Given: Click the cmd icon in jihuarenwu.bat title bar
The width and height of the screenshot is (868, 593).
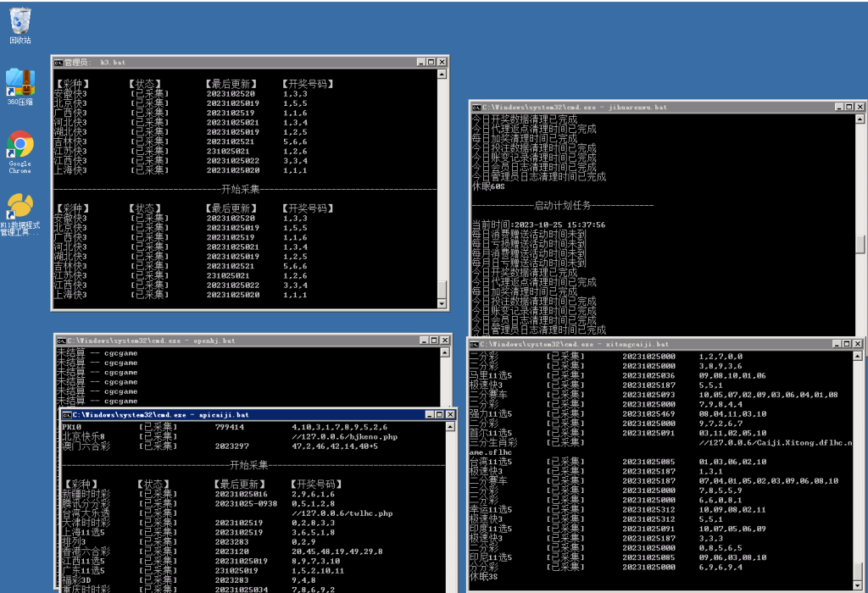Looking at the screenshot, I should pyautogui.click(x=476, y=108).
